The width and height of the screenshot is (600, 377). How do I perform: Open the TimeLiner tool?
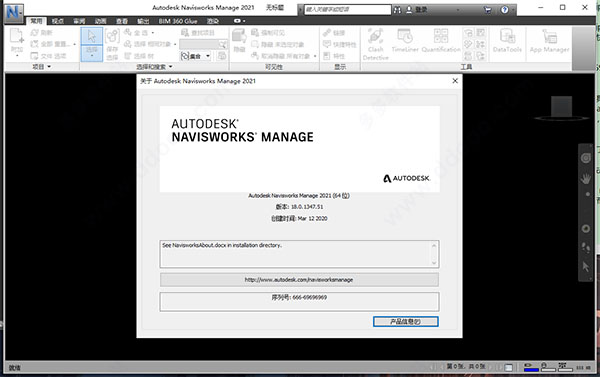[405, 41]
